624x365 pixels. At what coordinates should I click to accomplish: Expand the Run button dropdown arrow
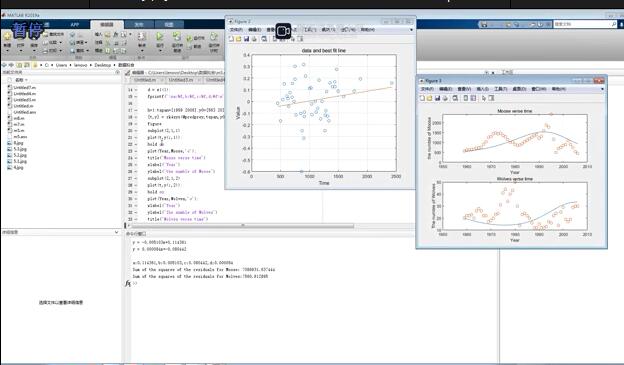coord(160,51)
